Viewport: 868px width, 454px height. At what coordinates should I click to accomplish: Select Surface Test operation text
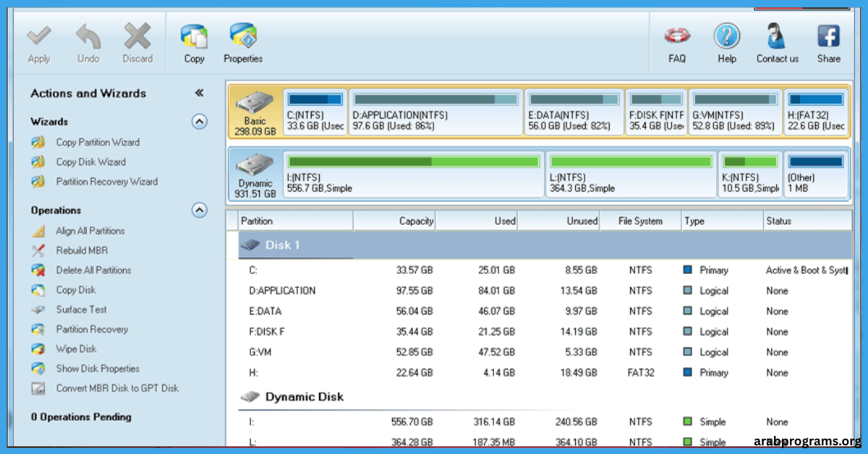point(81,309)
